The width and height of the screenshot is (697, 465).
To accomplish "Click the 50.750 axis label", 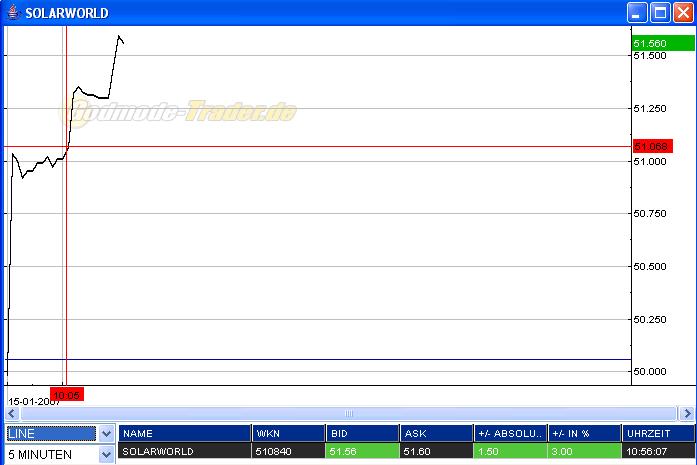I will pyautogui.click(x=650, y=213).
